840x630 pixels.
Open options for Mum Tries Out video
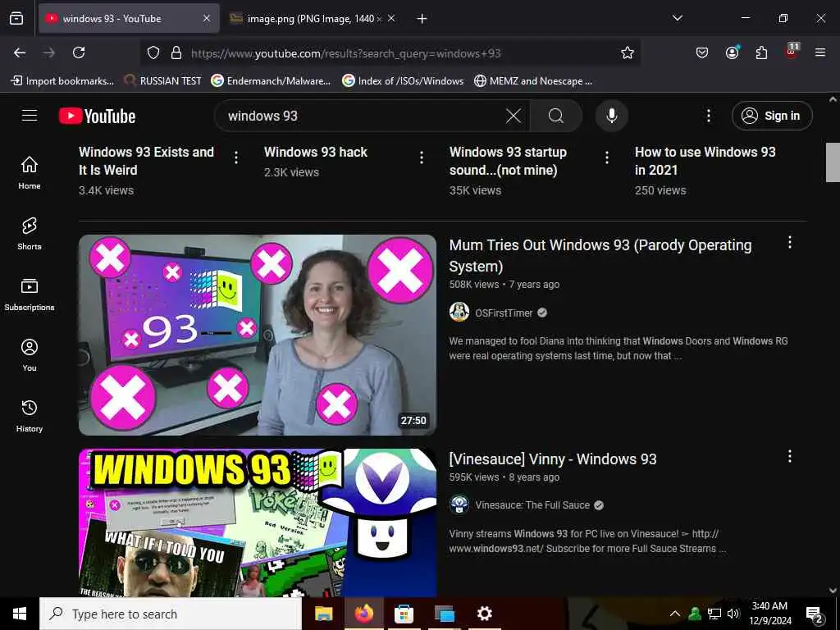click(x=790, y=242)
